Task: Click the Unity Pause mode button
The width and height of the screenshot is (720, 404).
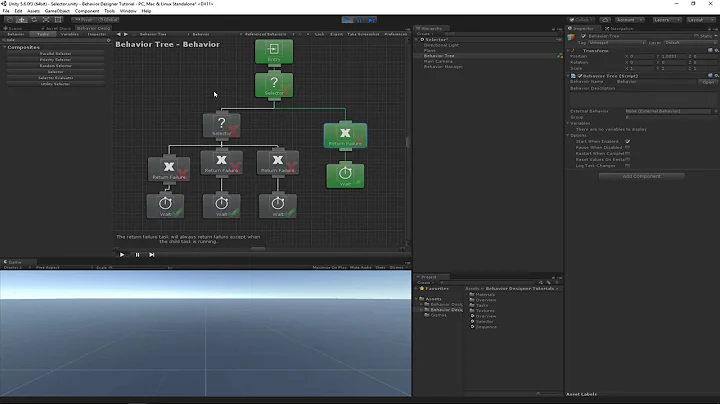Action: pos(360,20)
